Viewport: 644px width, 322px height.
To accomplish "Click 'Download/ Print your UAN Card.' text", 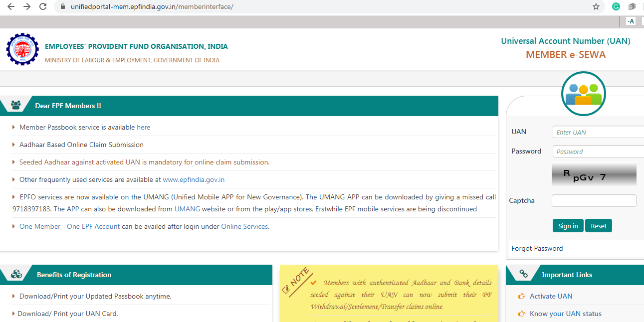I will click(x=68, y=314).
